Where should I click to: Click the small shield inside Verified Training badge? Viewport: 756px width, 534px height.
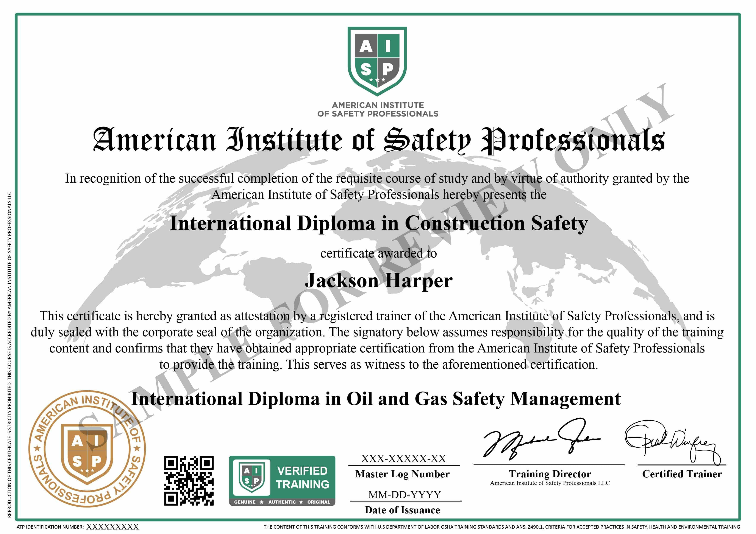point(251,477)
